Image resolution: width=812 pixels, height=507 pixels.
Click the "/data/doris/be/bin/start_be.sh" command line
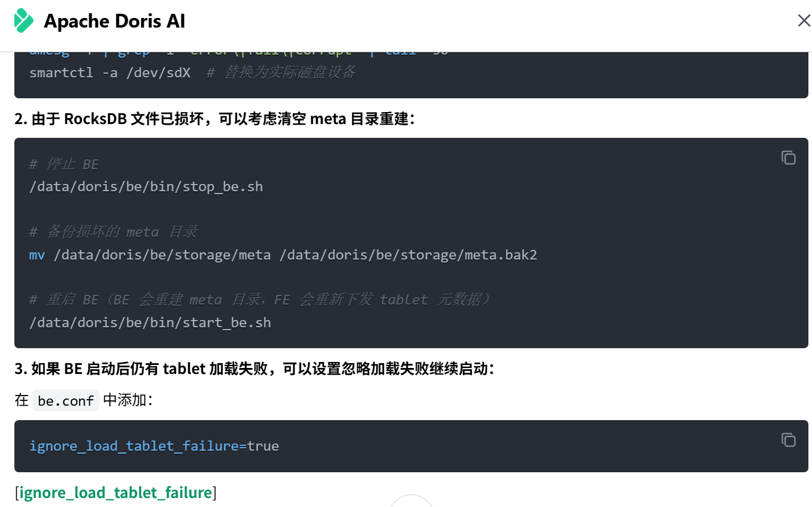pos(150,322)
